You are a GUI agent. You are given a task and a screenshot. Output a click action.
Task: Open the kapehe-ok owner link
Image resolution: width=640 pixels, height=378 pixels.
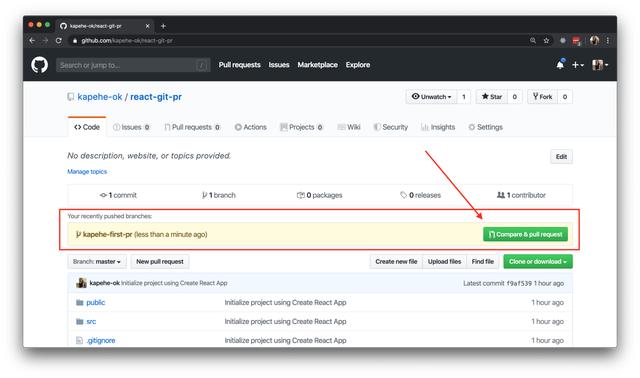pyautogui.click(x=100, y=97)
